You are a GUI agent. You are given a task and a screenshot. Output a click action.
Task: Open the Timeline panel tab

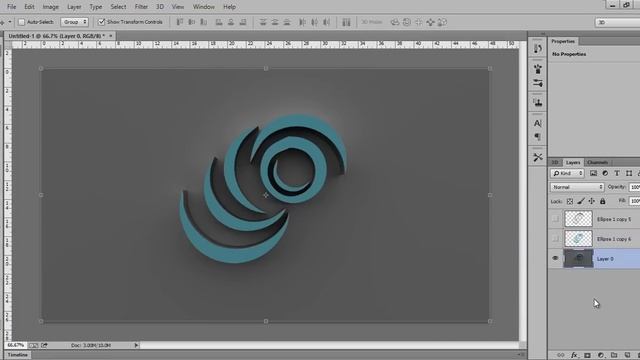tap(18, 355)
